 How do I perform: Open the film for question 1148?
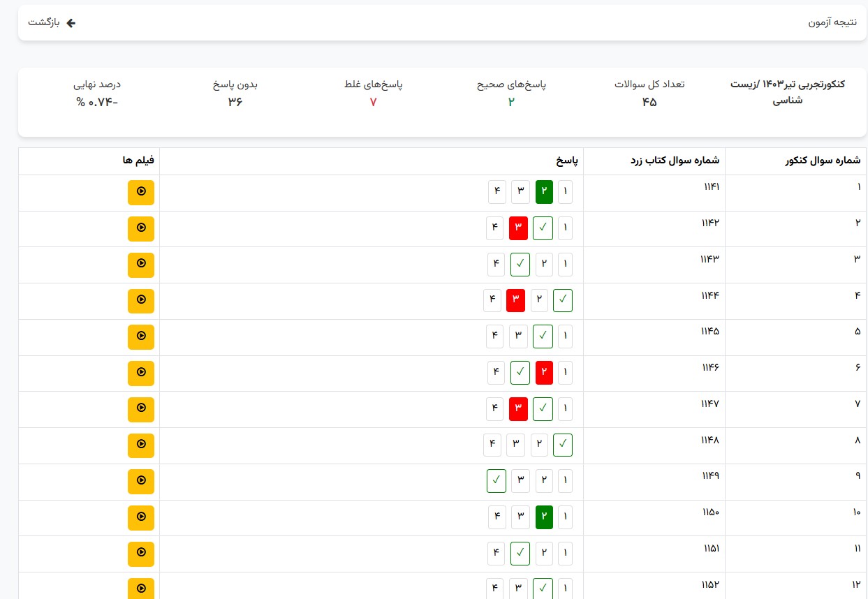coord(141,445)
